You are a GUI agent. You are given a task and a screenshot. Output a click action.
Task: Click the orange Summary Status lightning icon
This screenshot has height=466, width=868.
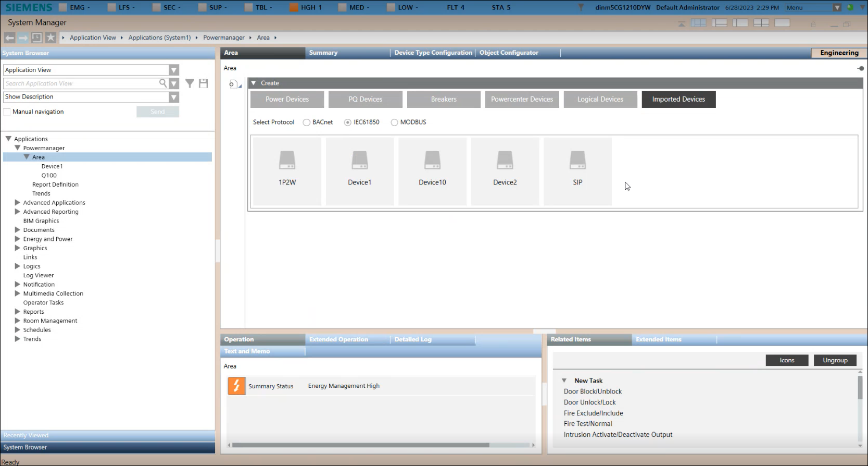pos(236,386)
